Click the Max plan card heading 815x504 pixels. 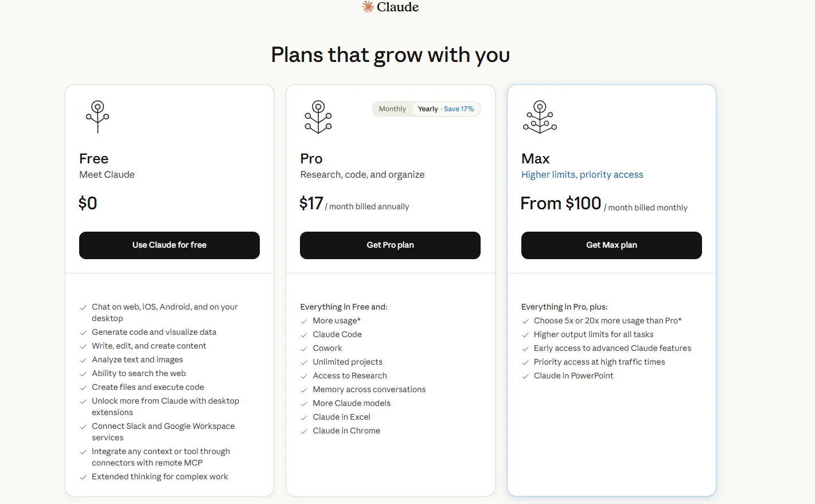click(536, 159)
